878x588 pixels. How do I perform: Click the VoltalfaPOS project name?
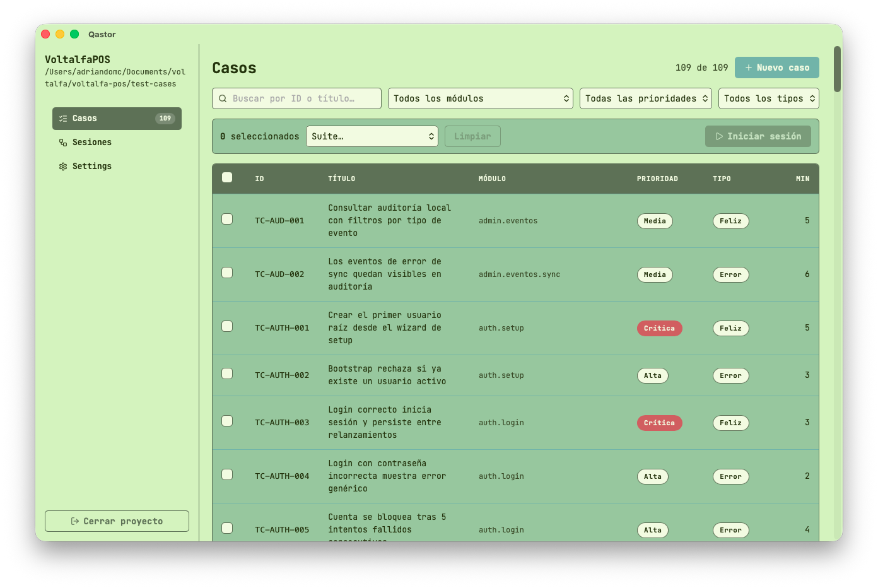(78, 59)
